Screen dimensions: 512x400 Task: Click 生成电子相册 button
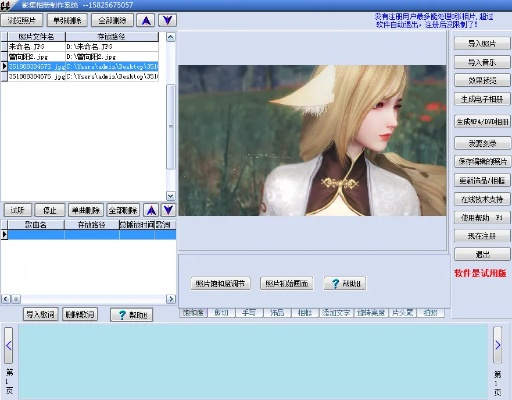coord(482,99)
